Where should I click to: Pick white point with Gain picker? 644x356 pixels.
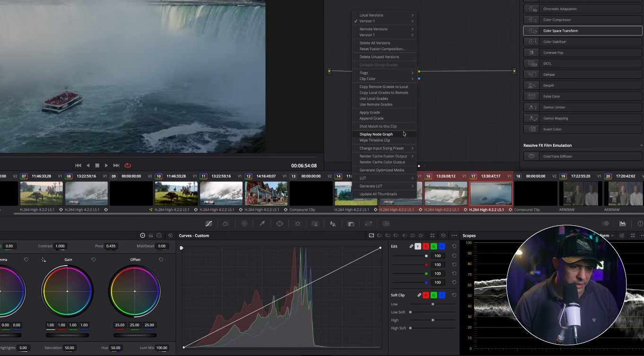click(x=44, y=259)
